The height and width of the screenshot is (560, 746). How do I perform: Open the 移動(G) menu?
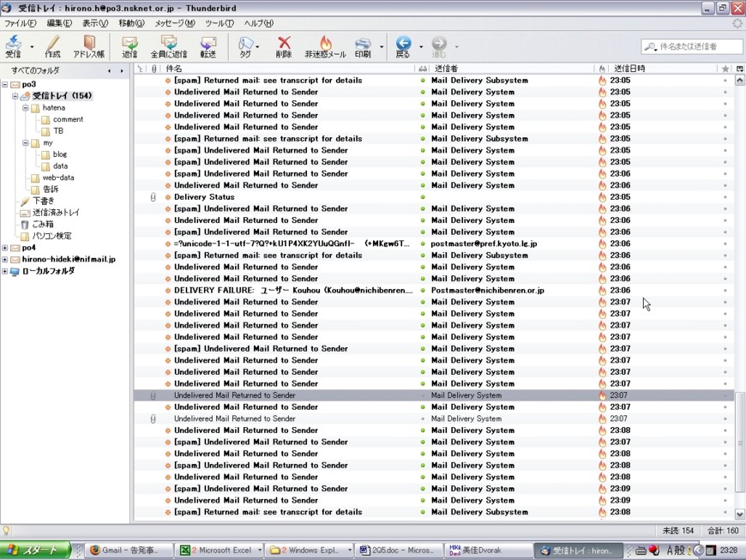tap(131, 23)
